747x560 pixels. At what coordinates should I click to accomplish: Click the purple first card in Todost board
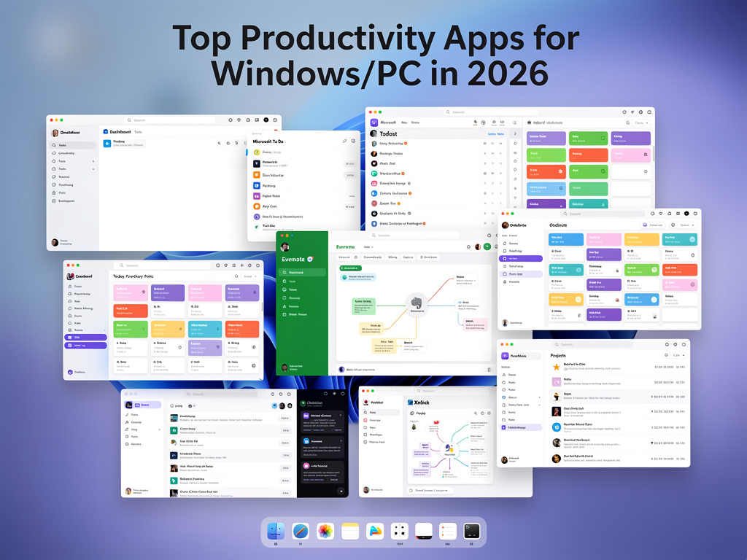pyautogui.click(x=546, y=138)
